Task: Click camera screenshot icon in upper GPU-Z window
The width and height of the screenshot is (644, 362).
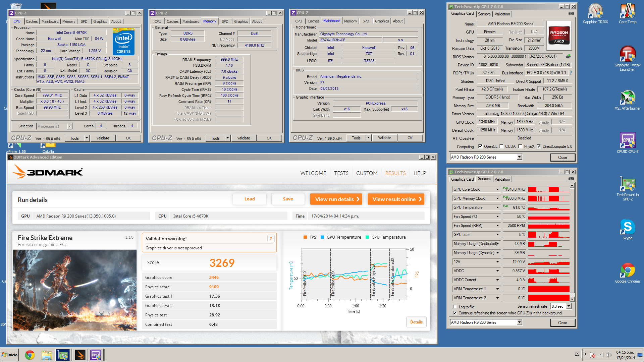Action: pyautogui.click(x=571, y=13)
